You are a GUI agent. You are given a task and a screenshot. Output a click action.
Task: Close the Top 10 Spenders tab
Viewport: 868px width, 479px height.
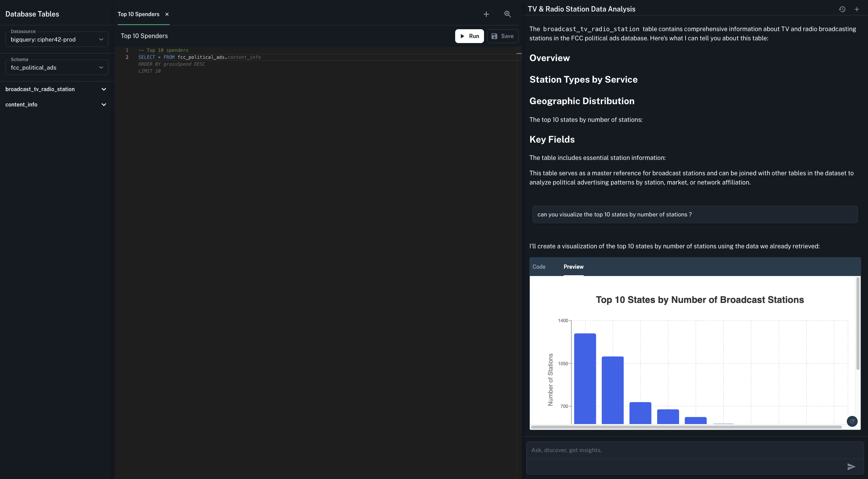point(167,14)
